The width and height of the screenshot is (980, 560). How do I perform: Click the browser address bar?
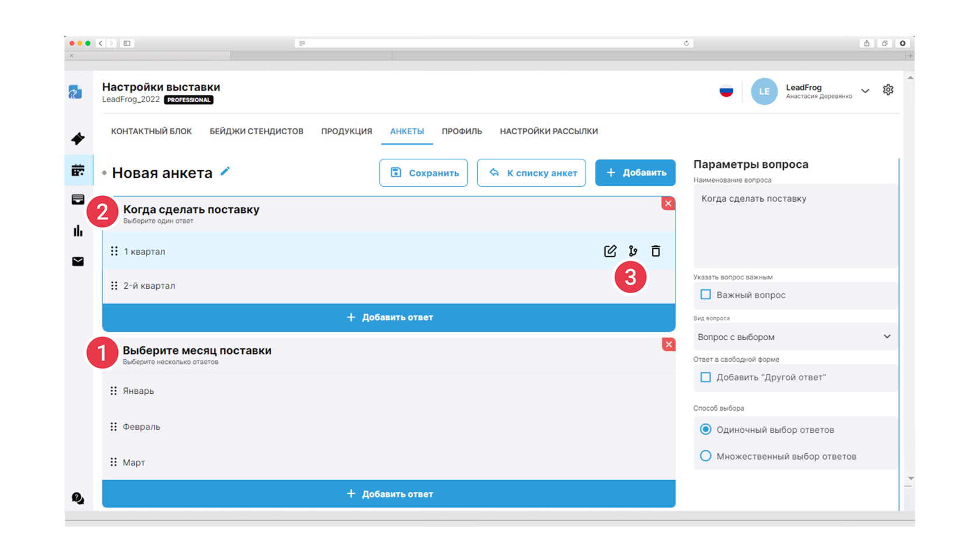(494, 43)
